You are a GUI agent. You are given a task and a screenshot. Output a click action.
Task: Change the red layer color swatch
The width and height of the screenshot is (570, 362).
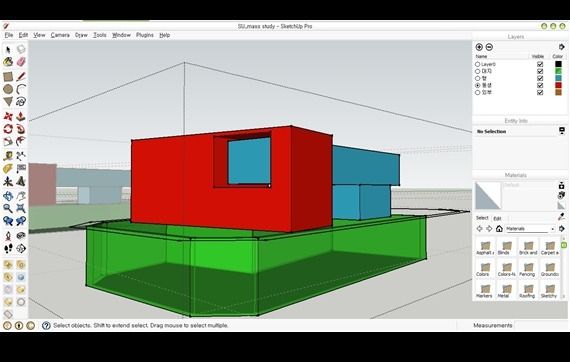click(558, 85)
